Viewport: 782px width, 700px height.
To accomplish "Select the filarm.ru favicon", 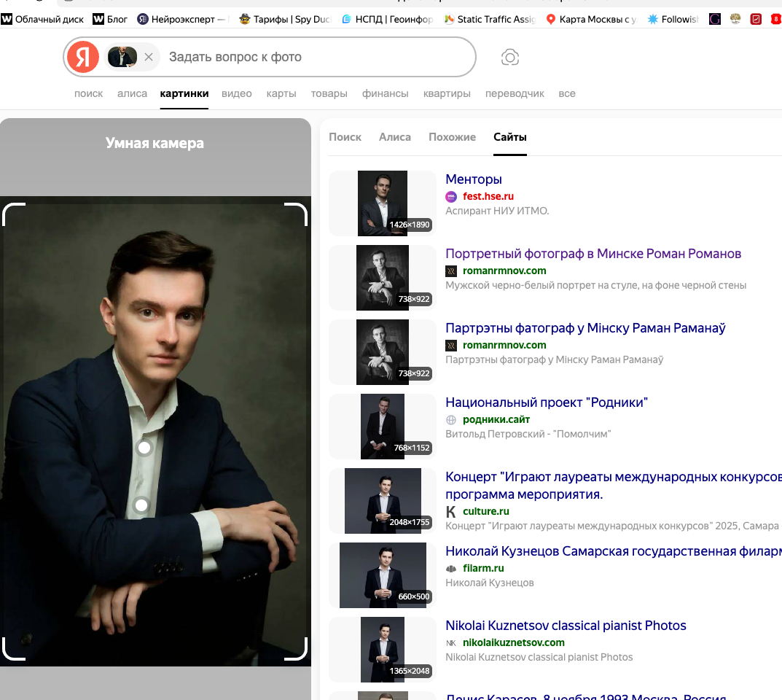I will [x=453, y=568].
